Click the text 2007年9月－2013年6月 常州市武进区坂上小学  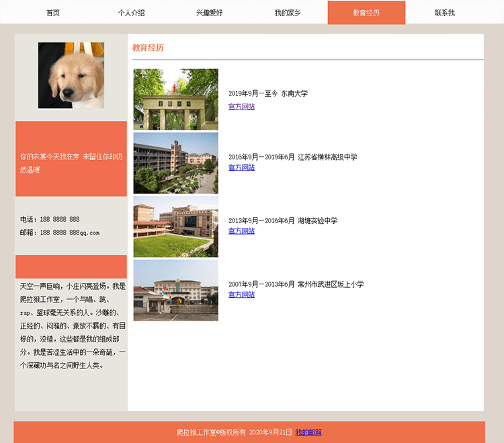click(296, 284)
